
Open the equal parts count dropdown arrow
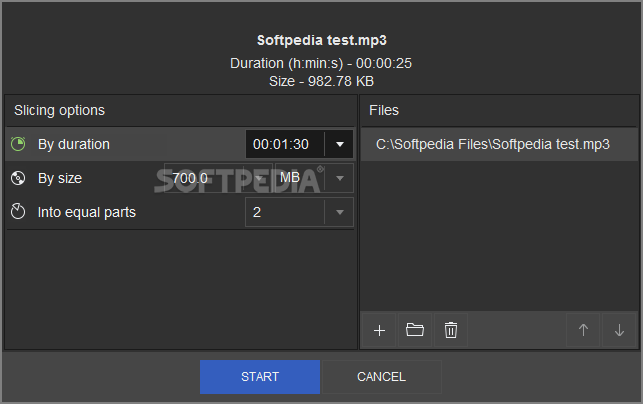(339, 212)
